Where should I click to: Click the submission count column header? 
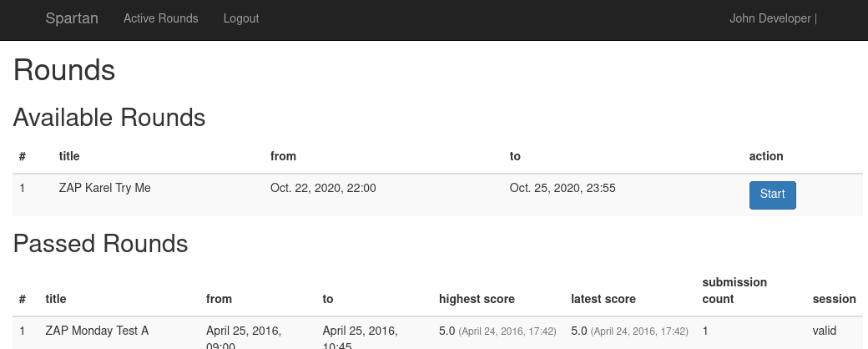click(x=734, y=291)
